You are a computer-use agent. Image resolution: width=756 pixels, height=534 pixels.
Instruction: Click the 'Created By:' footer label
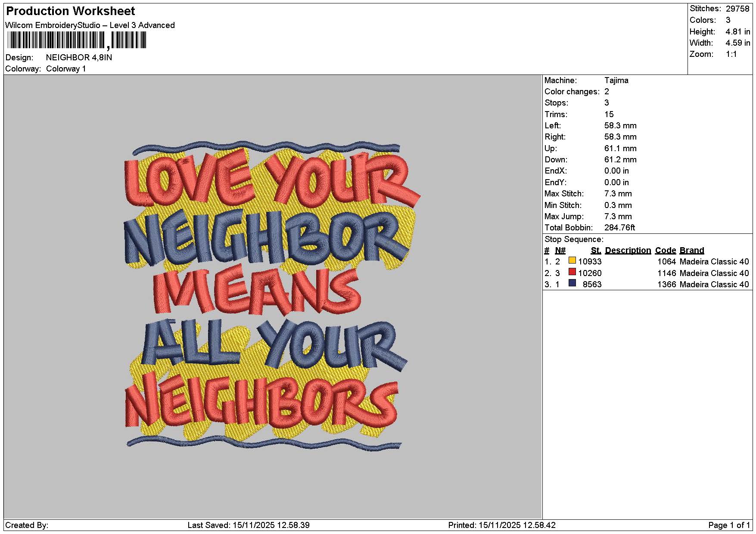coord(27,525)
